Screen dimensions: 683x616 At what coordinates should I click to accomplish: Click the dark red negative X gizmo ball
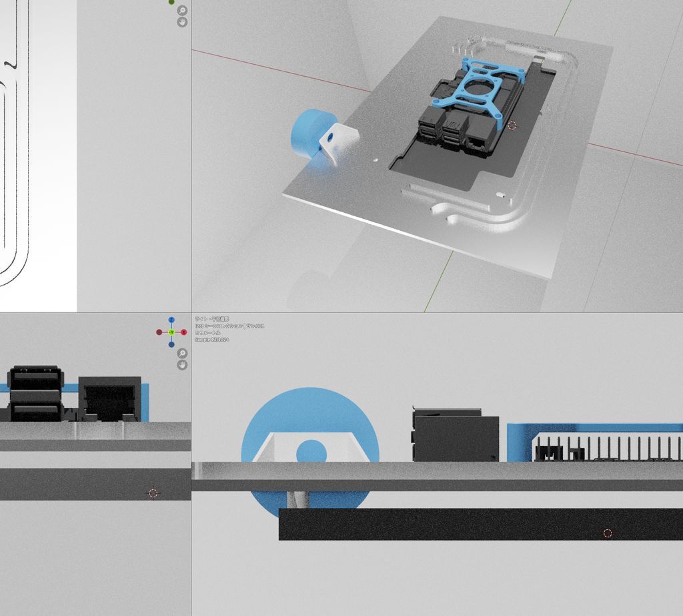159,332
